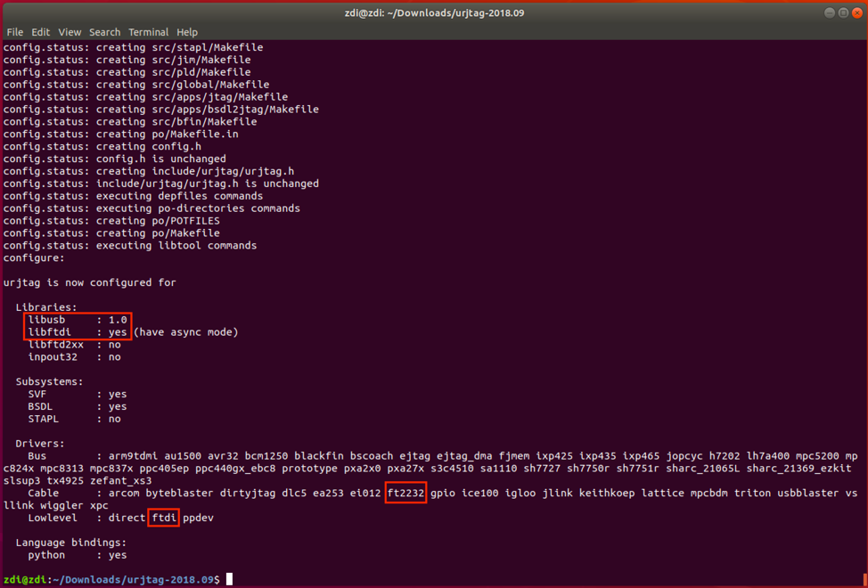Click the 'executing depfiles commands' line
868x588 pixels.
179,196
